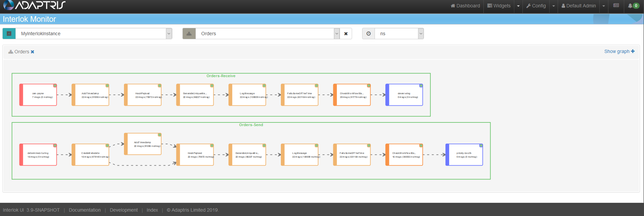This screenshot has width=644, height=216.
Task: Click green status square on CreateMetadata node
Action: tap(107, 146)
